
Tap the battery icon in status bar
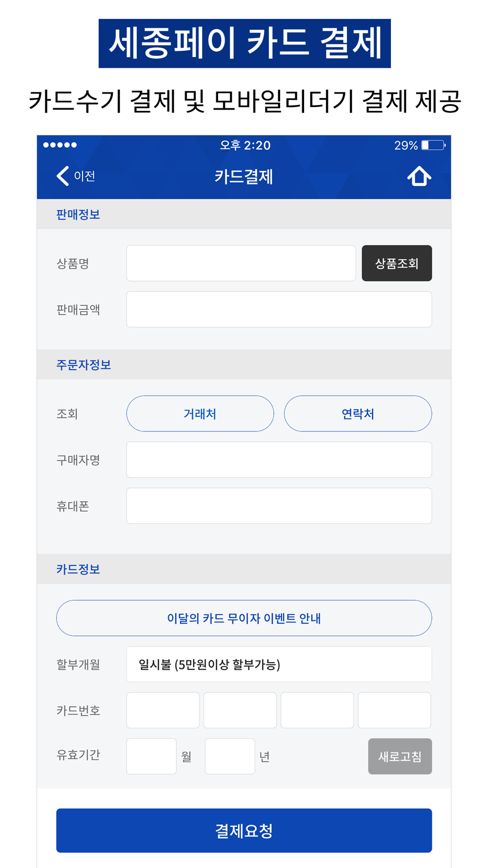(x=433, y=145)
